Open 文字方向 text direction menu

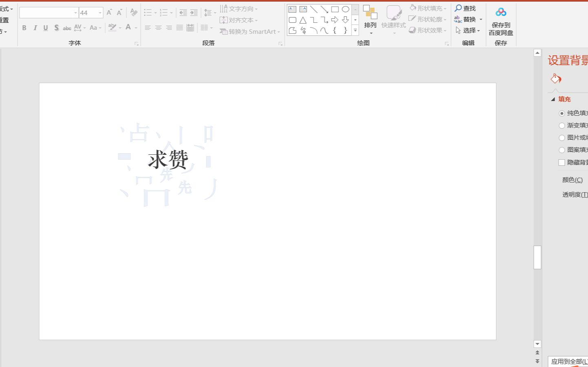[x=239, y=9]
